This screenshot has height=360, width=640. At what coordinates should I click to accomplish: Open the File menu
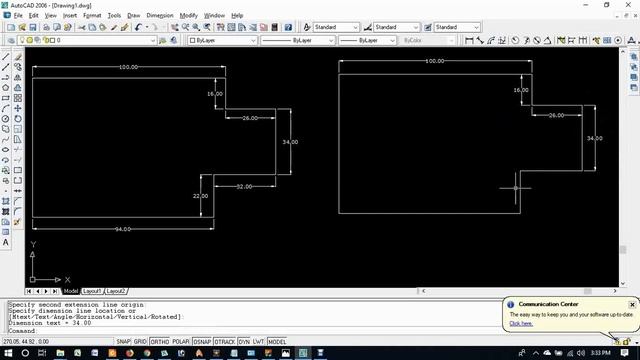tap(18, 16)
